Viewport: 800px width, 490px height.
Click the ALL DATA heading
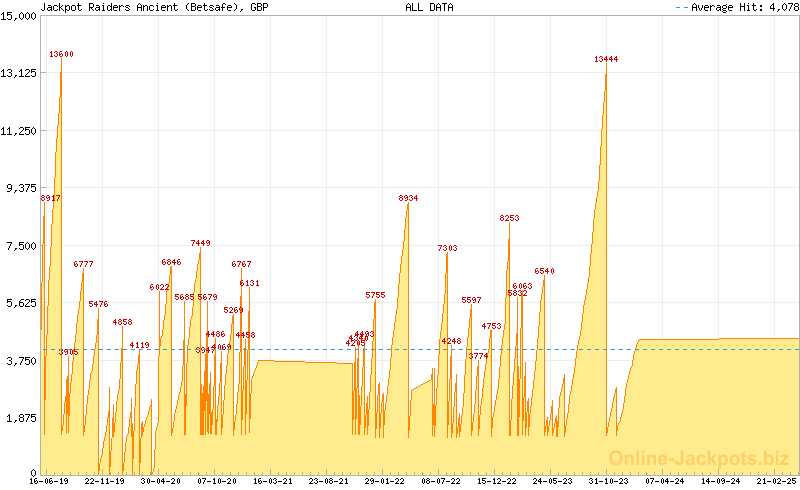coord(429,7)
